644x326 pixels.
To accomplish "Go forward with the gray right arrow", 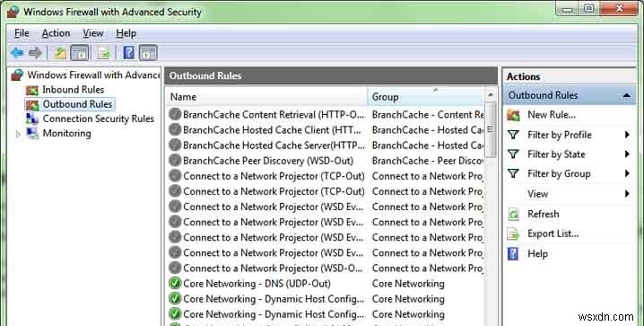I will (x=35, y=53).
